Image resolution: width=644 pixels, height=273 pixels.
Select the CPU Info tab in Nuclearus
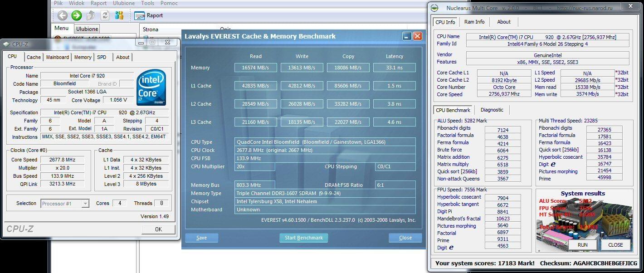(x=445, y=22)
